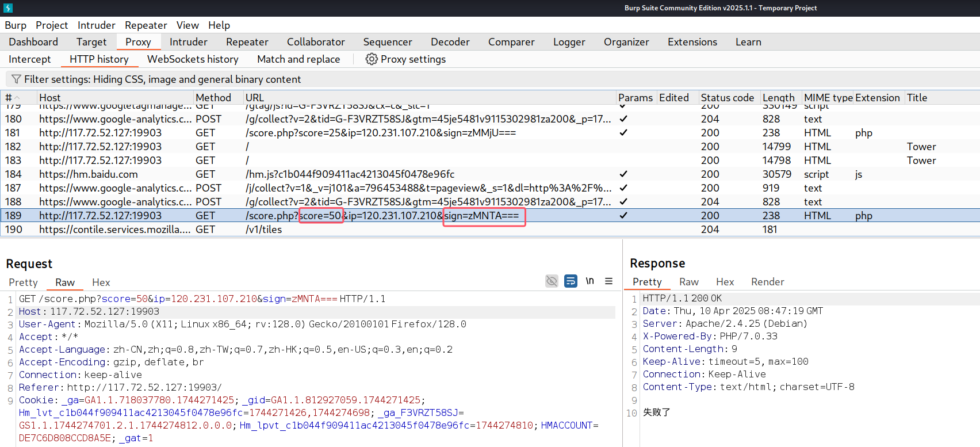The height and width of the screenshot is (447, 980).
Task: Open the Request hamburger options menu
Action: click(x=608, y=281)
